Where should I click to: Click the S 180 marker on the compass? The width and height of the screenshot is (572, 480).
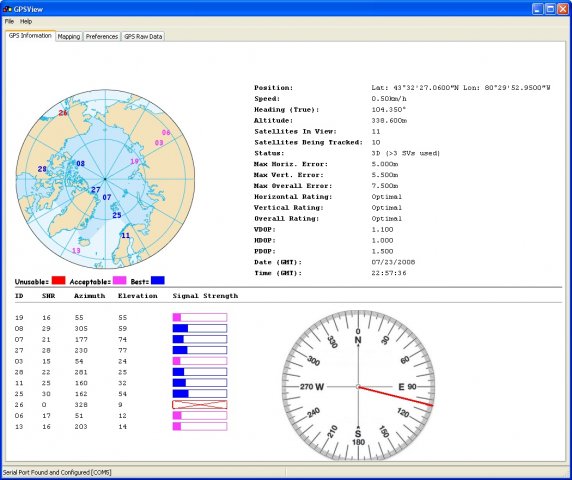coord(358,437)
